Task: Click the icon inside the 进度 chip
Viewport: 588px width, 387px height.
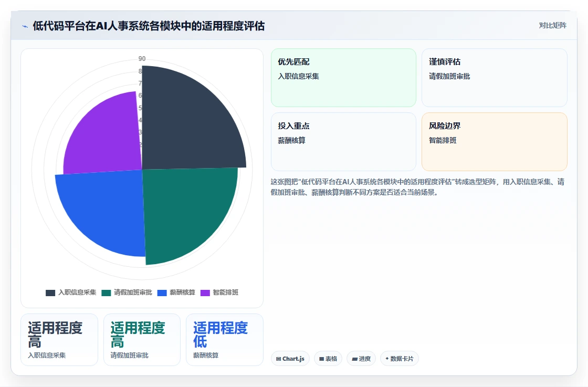Action: pos(354,359)
